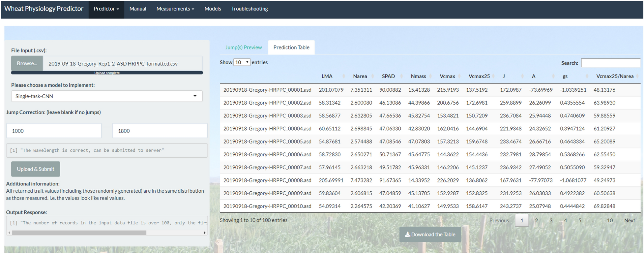The width and height of the screenshot is (644, 254).
Task: Click the Previous pagination button
Action: (499, 220)
